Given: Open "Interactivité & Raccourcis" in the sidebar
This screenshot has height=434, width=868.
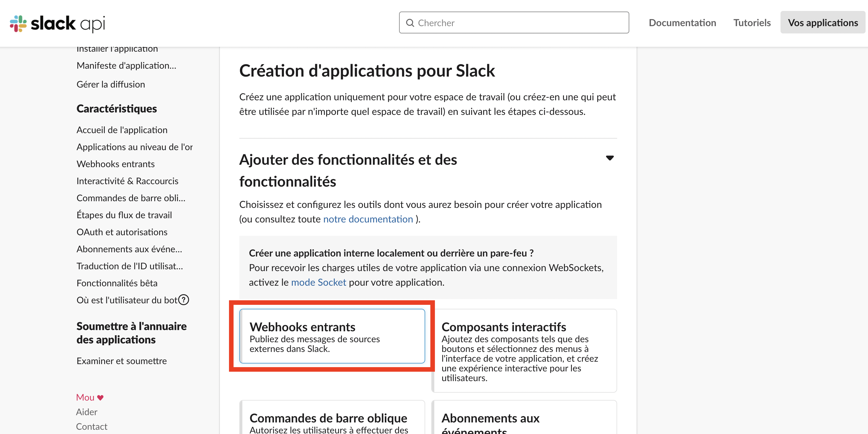Looking at the screenshot, I should point(127,181).
